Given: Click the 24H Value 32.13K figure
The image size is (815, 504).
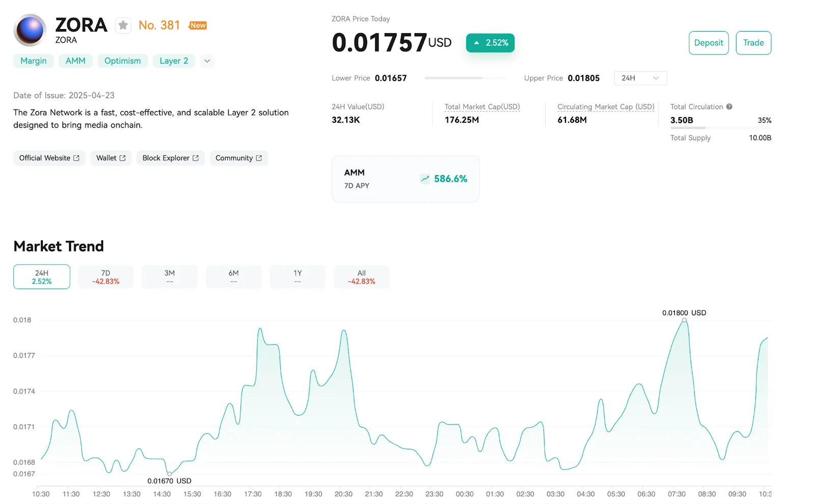Looking at the screenshot, I should click(346, 120).
